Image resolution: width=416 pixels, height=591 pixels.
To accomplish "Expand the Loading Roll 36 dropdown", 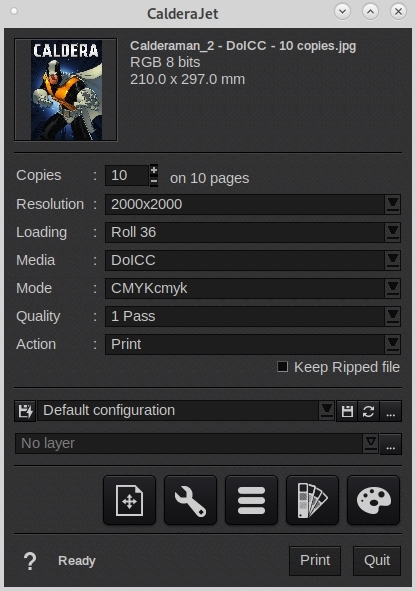I will pos(393,232).
